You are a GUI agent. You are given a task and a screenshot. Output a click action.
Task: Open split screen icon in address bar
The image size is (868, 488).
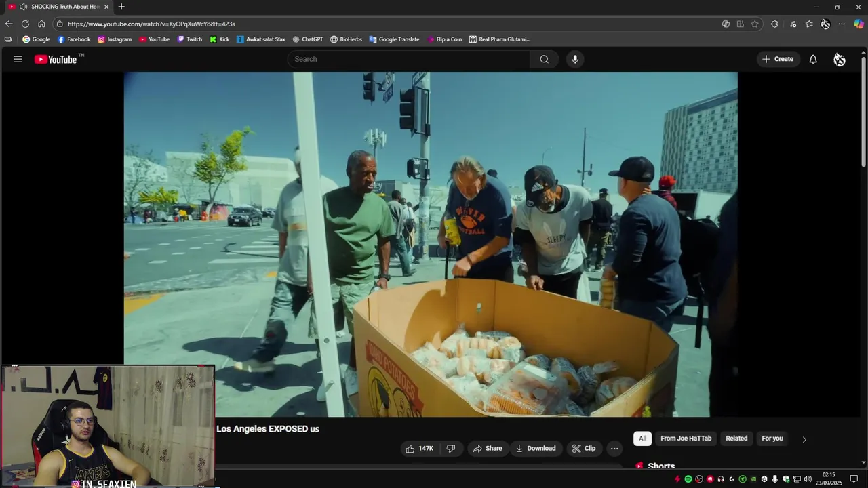(x=740, y=24)
